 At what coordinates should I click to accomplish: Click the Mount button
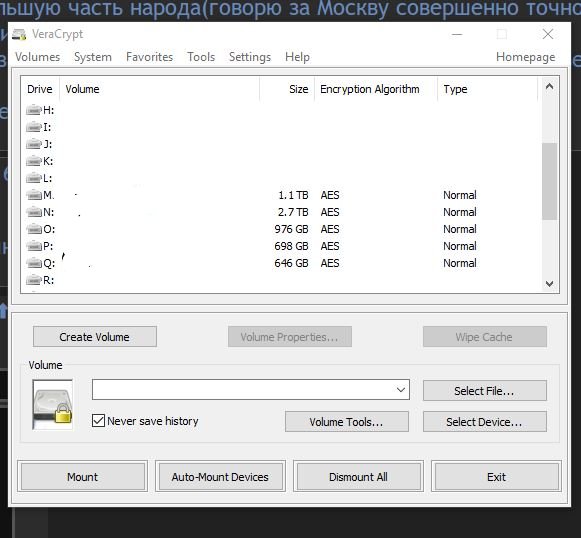pyautogui.click(x=83, y=476)
